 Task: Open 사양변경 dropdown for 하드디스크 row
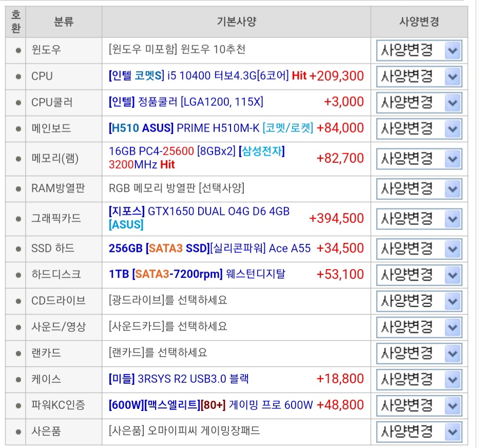click(x=419, y=275)
